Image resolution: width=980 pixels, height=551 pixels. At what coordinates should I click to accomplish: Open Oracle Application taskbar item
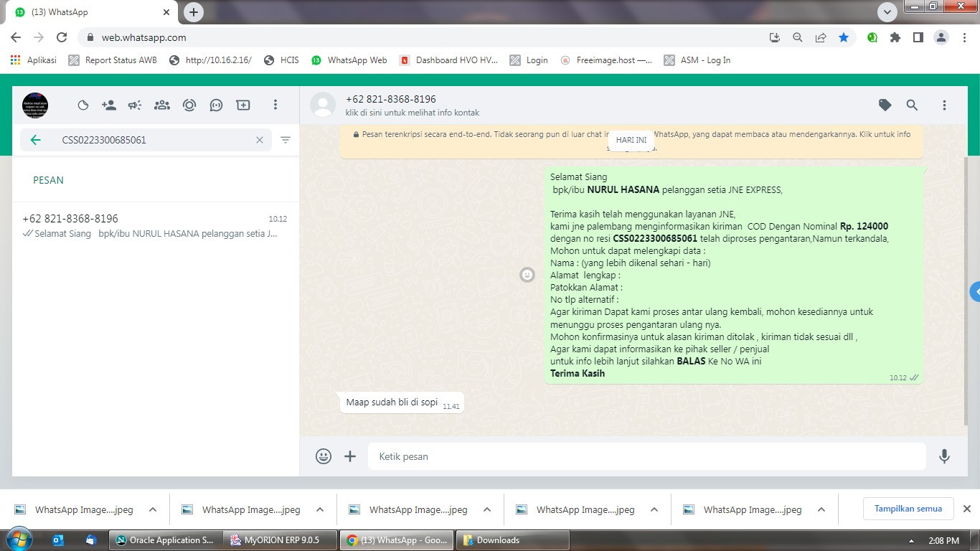(x=164, y=540)
